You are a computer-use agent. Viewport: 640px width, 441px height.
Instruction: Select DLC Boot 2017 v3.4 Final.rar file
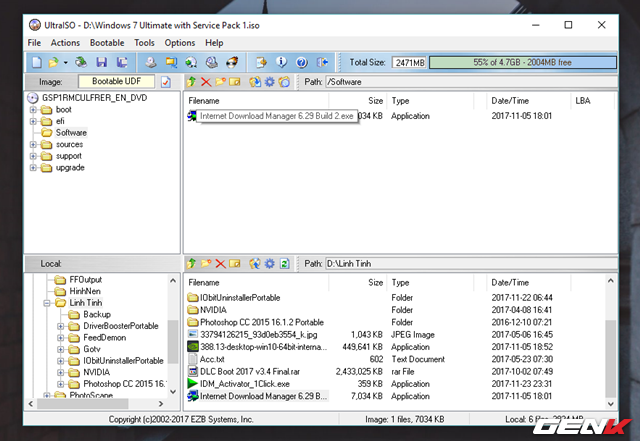pyautogui.click(x=250, y=372)
